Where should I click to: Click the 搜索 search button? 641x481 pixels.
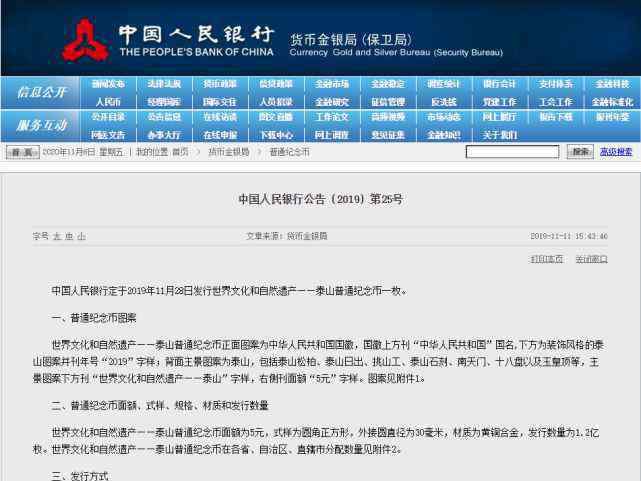tap(580, 152)
